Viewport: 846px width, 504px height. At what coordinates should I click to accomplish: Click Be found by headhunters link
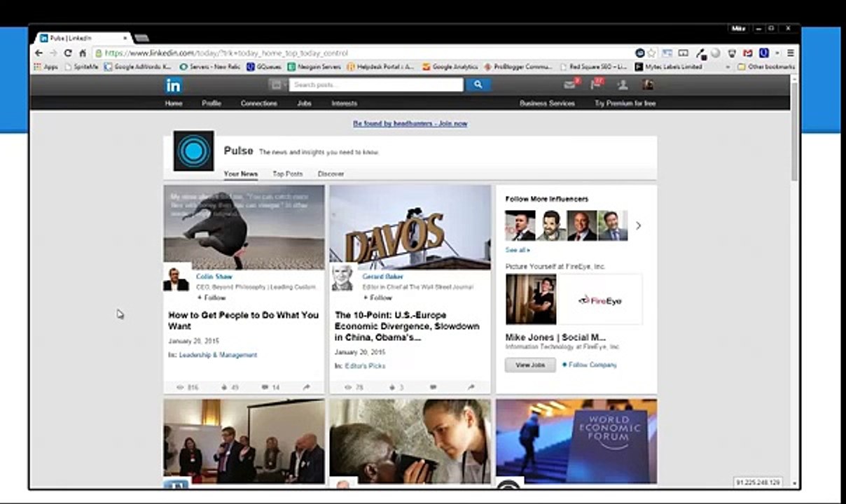[x=410, y=123]
